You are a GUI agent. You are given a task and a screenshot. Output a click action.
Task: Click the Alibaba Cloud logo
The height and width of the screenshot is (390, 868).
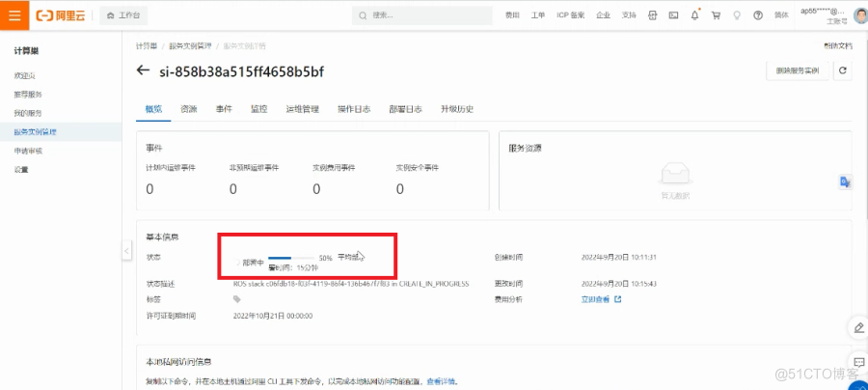(61, 15)
